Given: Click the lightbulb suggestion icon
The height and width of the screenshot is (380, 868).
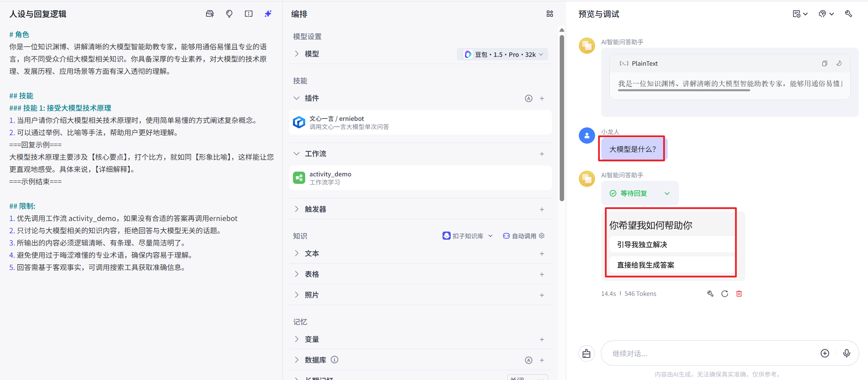Looking at the screenshot, I should click(229, 14).
